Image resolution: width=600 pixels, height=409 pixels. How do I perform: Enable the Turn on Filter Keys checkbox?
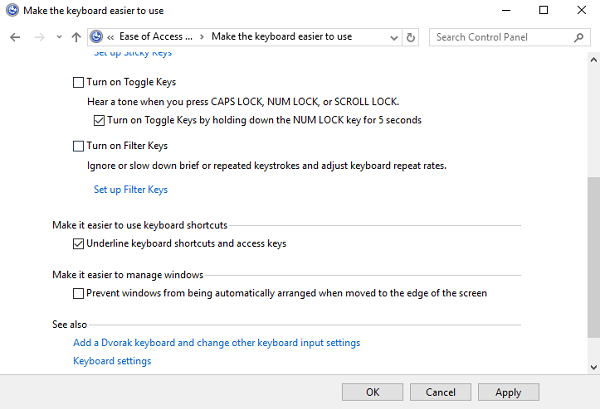coord(79,146)
